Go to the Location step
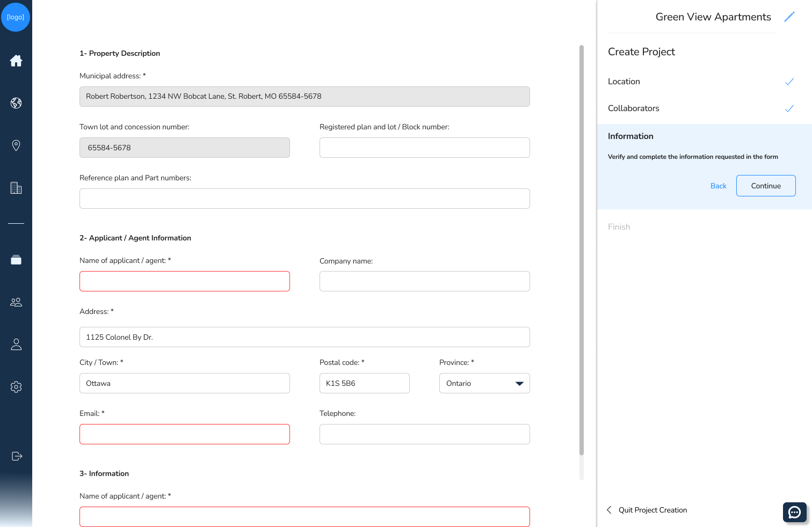The height and width of the screenshot is (527, 812). click(x=624, y=82)
